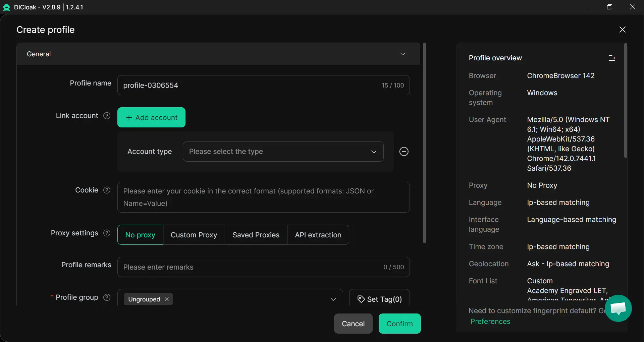Viewport: 644px width, 342px height.
Task: Close the Create profile dialog
Action: [x=622, y=30]
